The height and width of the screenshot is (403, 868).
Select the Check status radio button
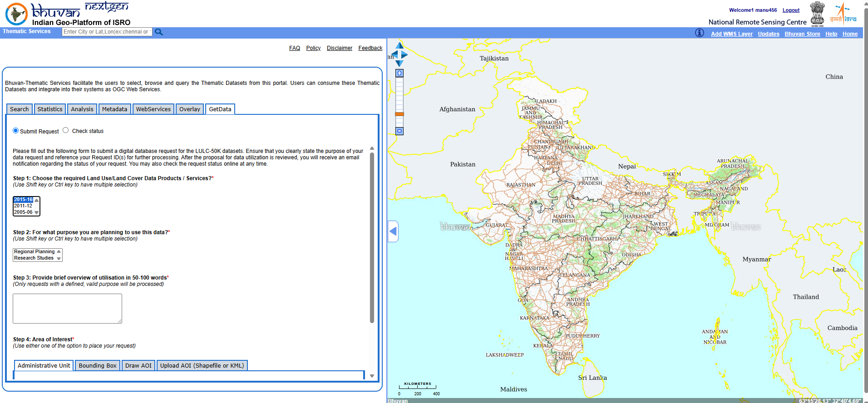click(66, 130)
